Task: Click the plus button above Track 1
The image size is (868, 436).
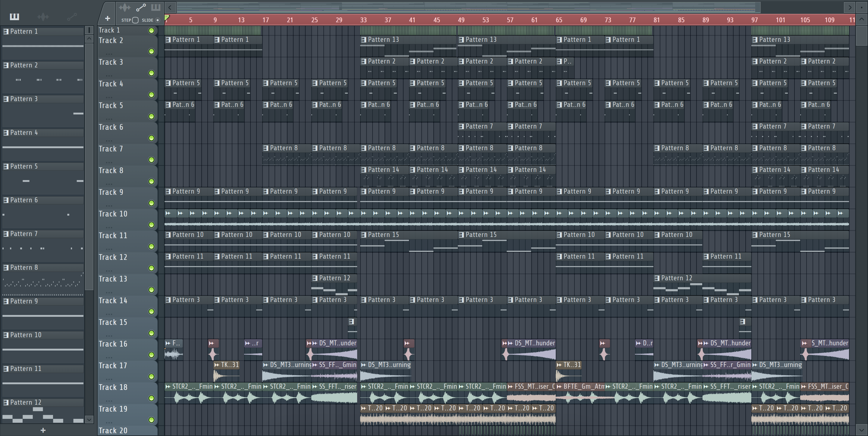Action: coord(108,18)
